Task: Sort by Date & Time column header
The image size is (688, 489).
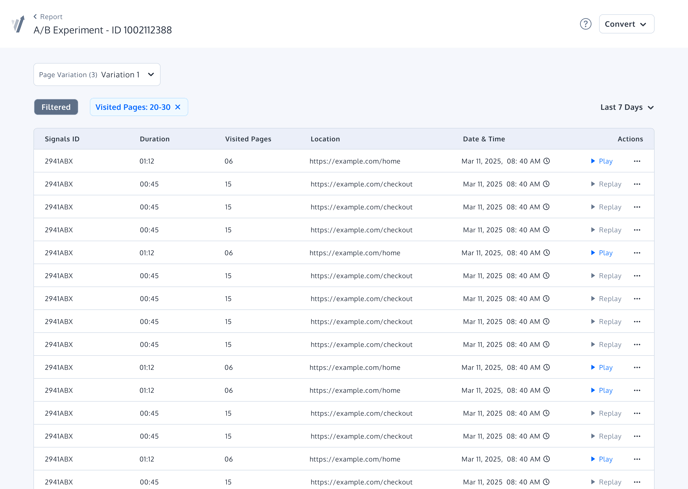Action: tap(484, 139)
